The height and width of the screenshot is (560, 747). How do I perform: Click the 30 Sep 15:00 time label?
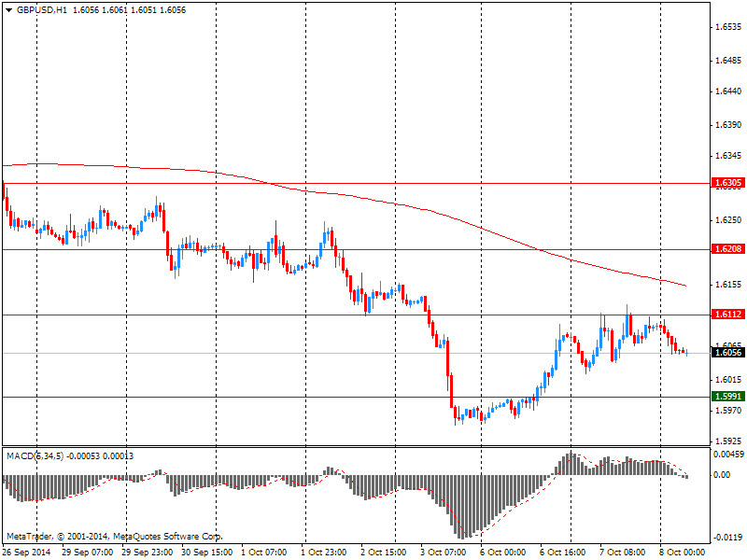pos(206,553)
